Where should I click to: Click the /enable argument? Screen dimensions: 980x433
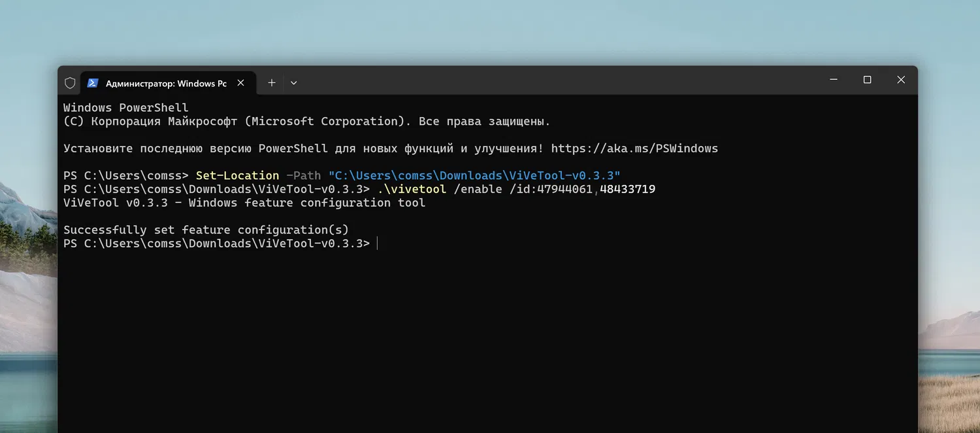click(x=478, y=189)
